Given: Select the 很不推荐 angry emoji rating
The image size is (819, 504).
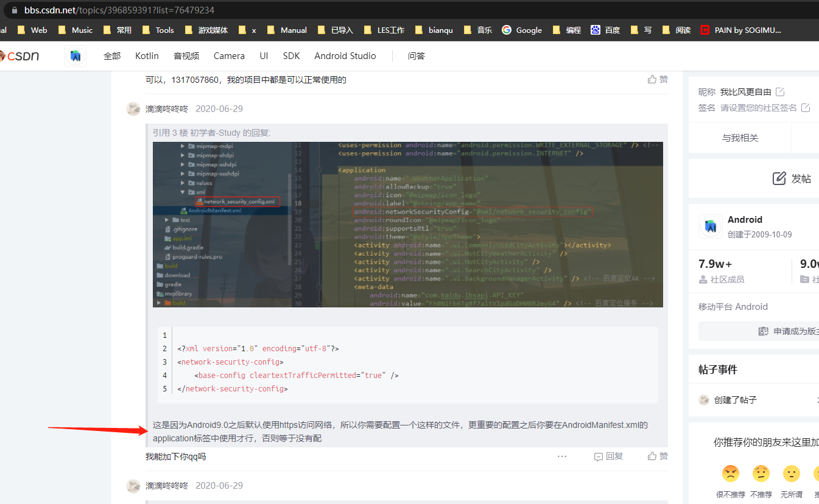Looking at the screenshot, I should point(731,474).
